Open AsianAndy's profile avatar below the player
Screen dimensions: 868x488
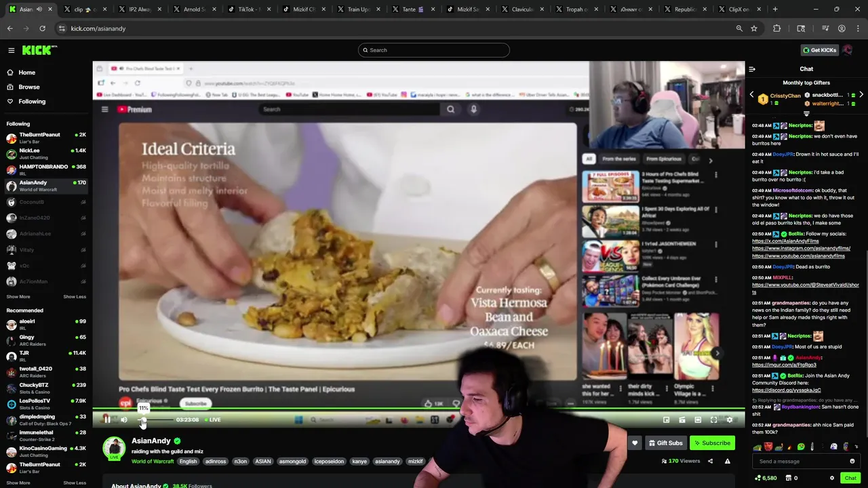click(114, 449)
